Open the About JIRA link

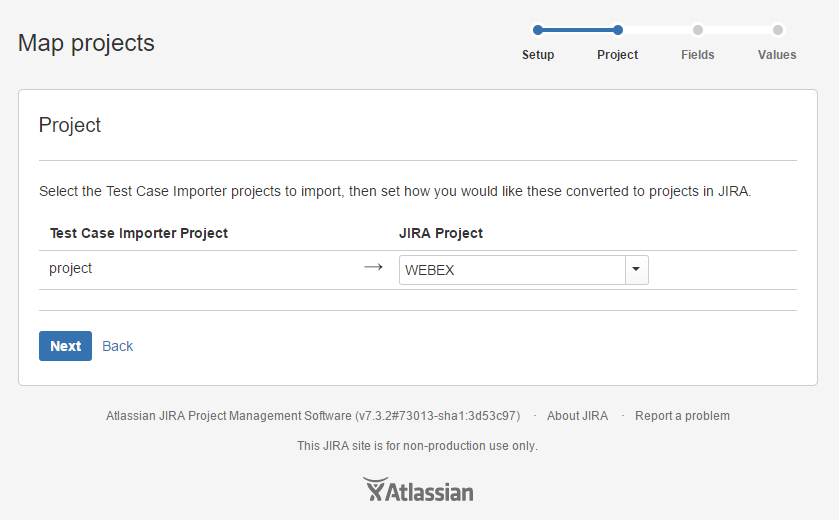(x=577, y=416)
